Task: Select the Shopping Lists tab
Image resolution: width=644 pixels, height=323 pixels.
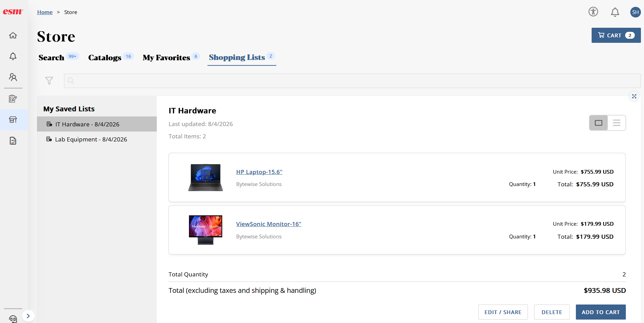Action: click(x=241, y=58)
